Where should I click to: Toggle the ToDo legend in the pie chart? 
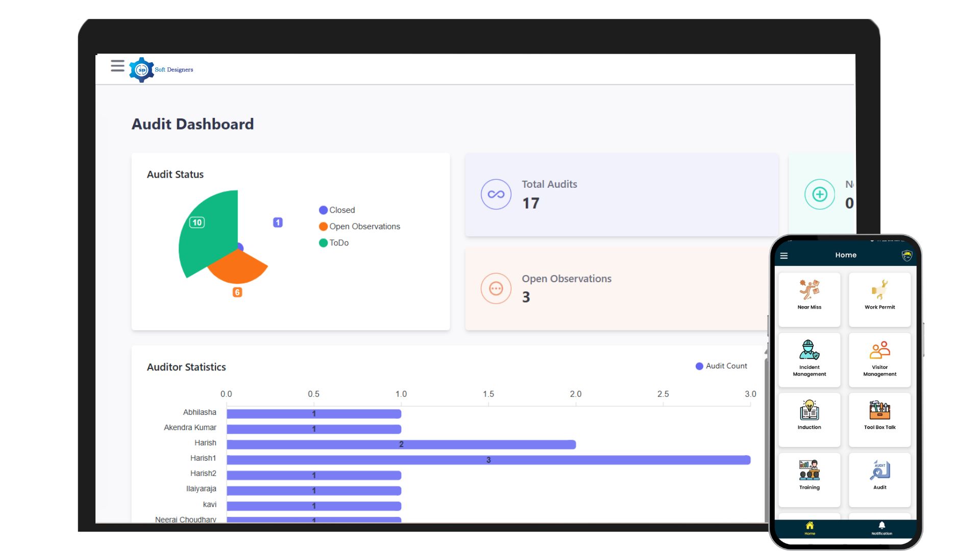point(334,242)
